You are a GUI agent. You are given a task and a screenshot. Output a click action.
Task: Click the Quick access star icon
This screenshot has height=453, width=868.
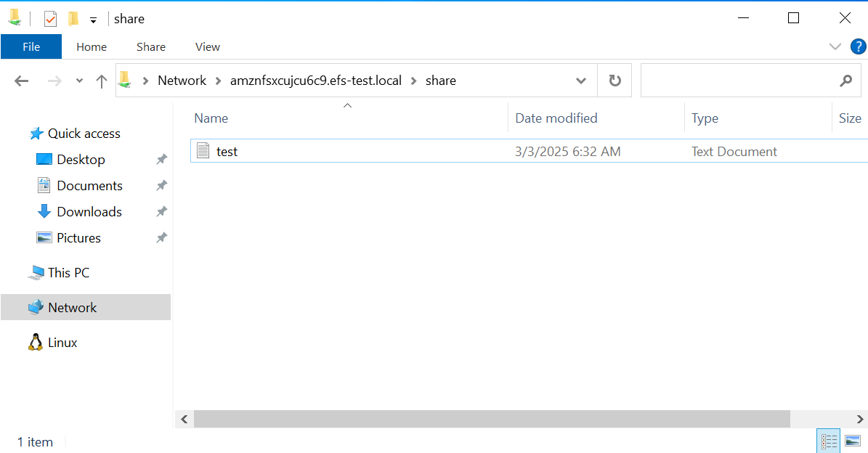coord(36,134)
